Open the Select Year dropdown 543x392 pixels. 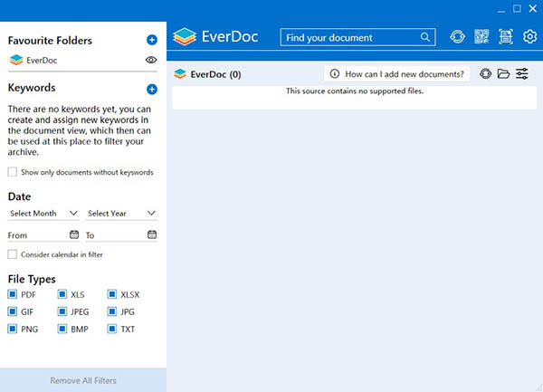click(x=121, y=214)
